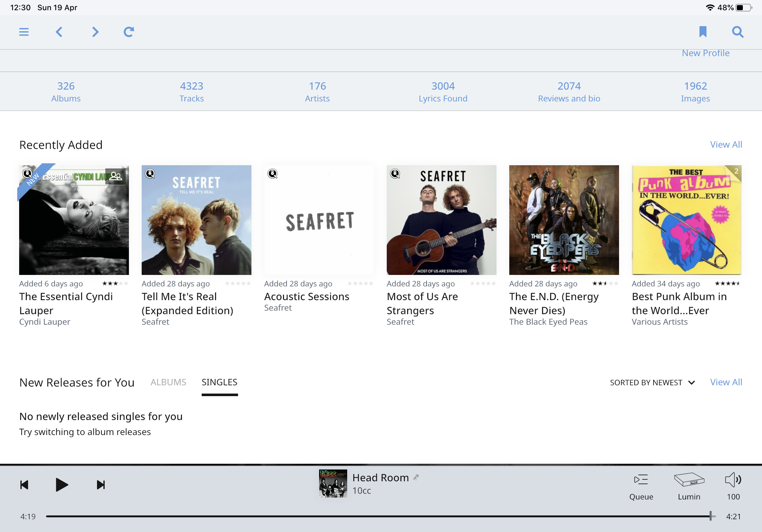Skip to the next track
Screen dimensions: 762x532
(x=101, y=485)
